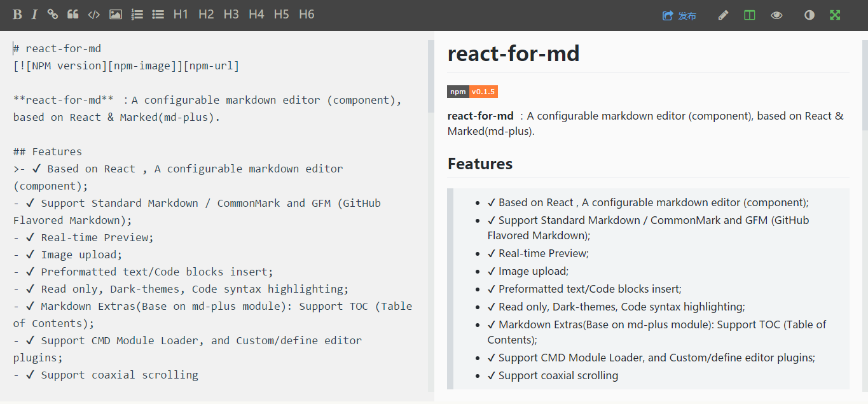Click '✓ Image upload;' in preview list
Screen dimensions: 868x404
pos(528,271)
